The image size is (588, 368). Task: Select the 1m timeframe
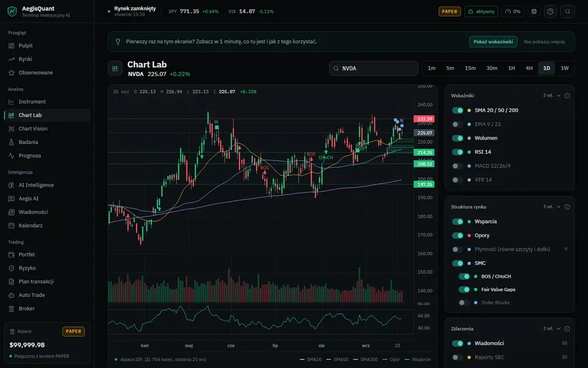point(432,68)
